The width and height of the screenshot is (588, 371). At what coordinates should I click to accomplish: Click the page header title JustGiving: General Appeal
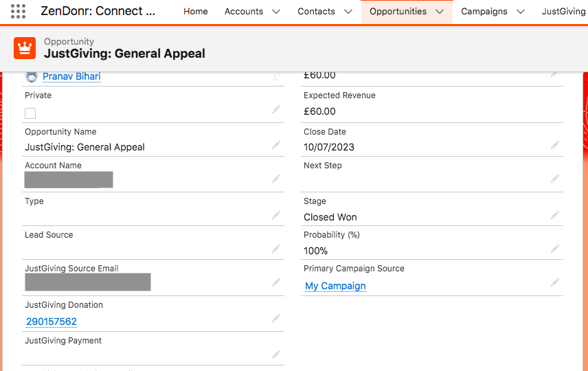(124, 54)
